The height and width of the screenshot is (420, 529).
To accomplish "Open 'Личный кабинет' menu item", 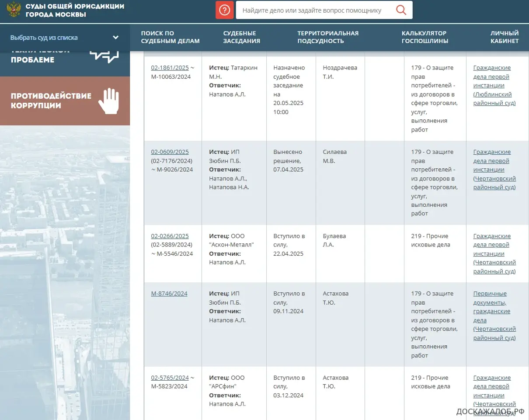I will click(x=504, y=37).
